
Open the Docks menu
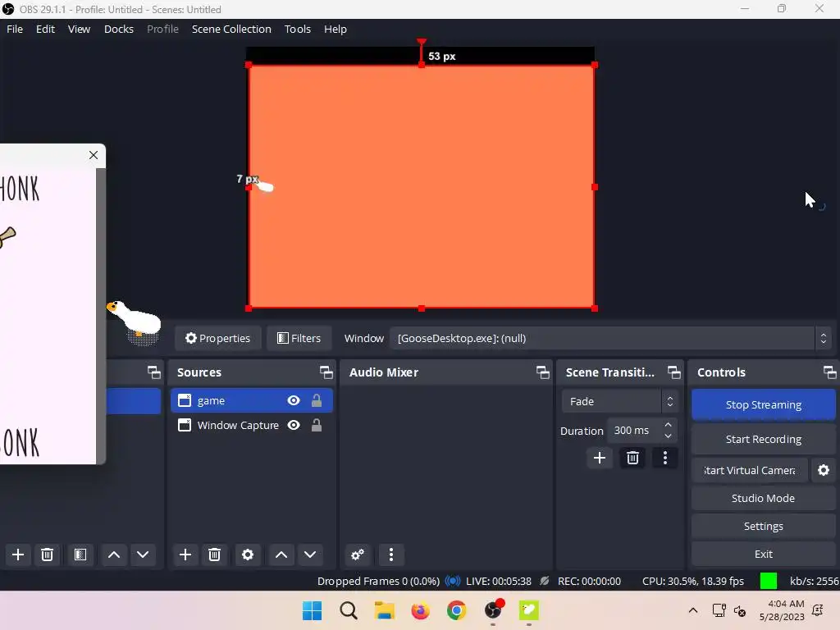(x=118, y=29)
